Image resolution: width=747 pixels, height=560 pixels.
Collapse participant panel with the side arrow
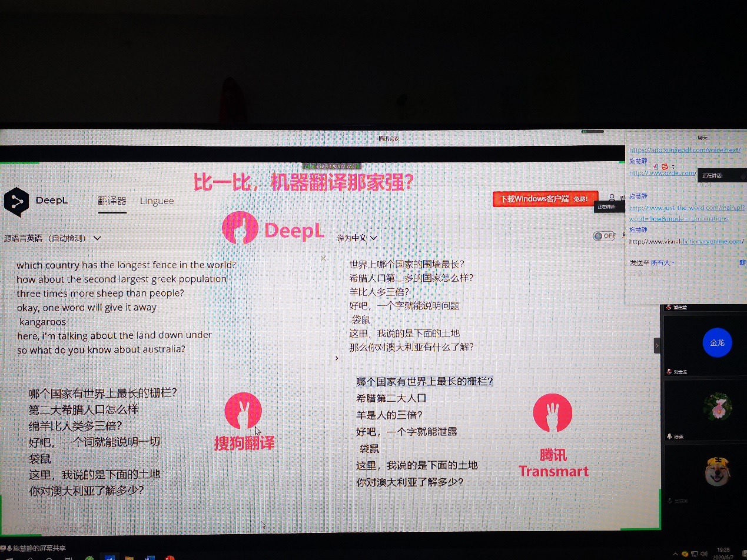tap(656, 346)
